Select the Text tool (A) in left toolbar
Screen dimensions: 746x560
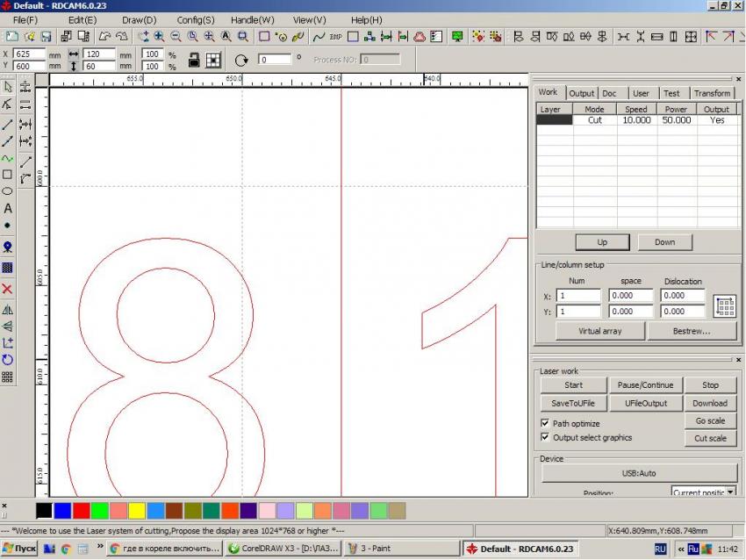(8, 208)
